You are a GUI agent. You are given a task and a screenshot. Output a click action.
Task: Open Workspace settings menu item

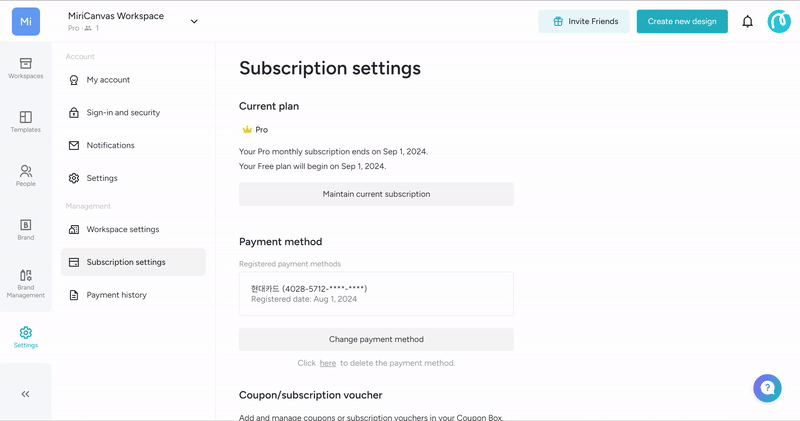click(122, 229)
